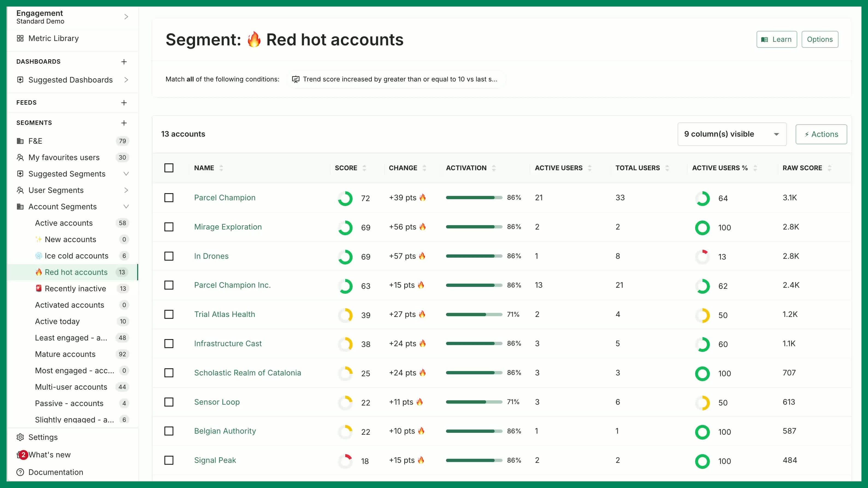This screenshot has width=868, height=488.
Task: Click the Suggested Dashboards icon
Action: click(x=20, y=80)
